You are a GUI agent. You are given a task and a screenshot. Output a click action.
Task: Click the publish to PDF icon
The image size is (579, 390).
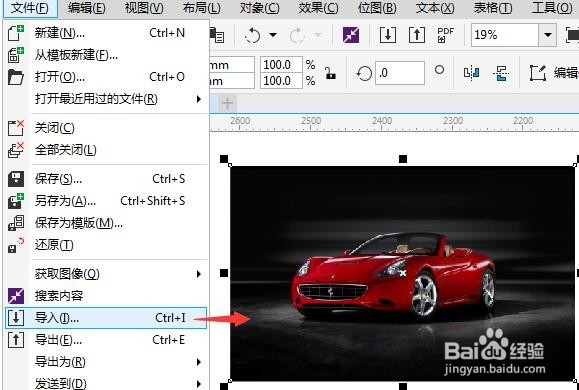(x=445, y=35)
